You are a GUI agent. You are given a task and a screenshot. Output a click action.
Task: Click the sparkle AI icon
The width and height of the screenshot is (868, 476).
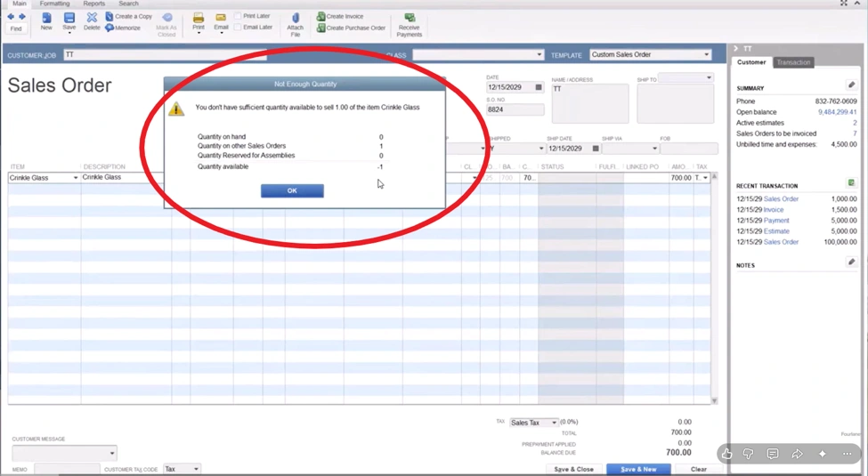click(x=823, y=454)
